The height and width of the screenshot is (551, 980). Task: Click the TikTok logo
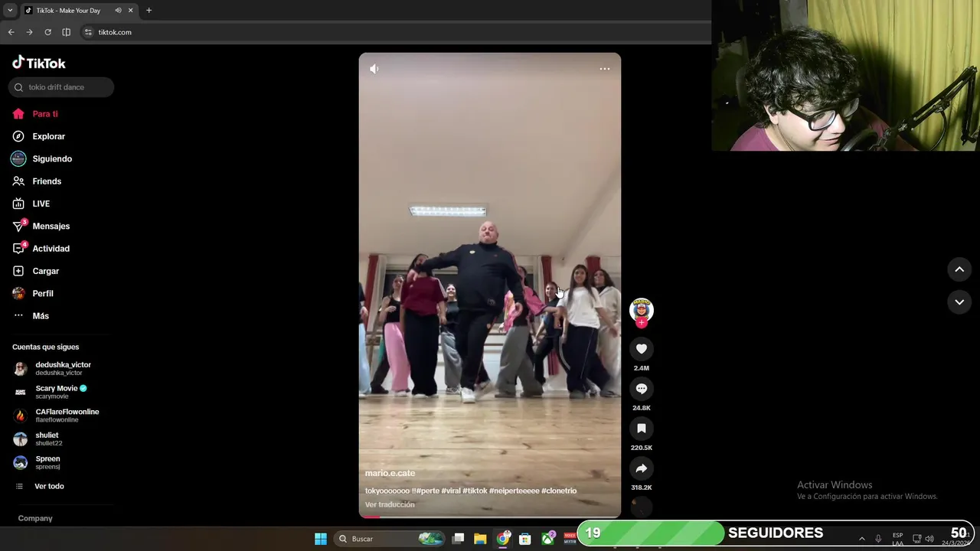point(39,63)
